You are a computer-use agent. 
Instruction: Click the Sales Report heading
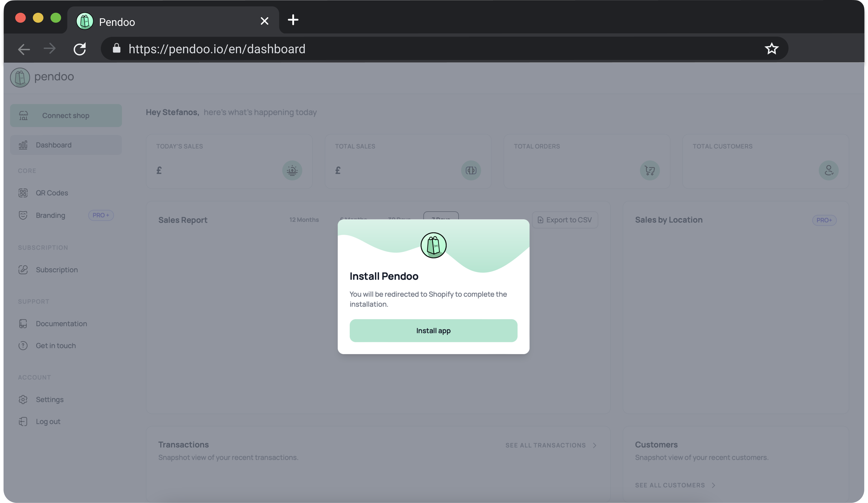pos(183,220)
